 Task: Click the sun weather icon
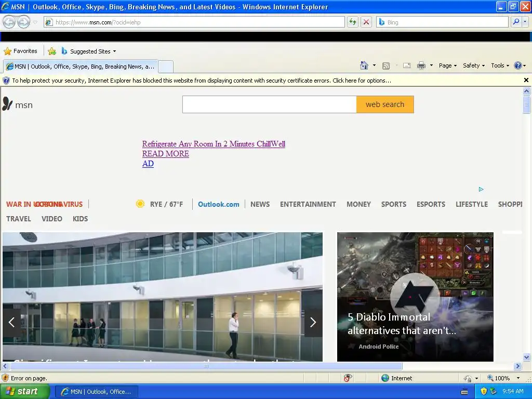point(140,204)
